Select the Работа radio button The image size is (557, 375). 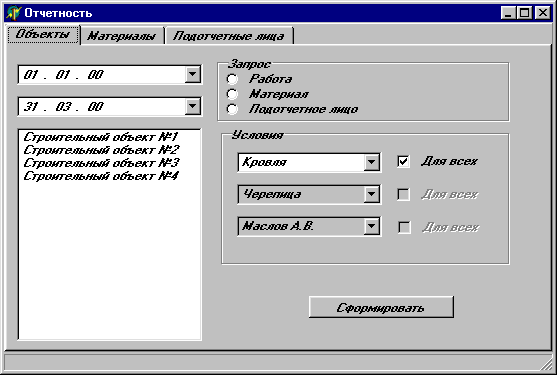click(x=232, y=79)
